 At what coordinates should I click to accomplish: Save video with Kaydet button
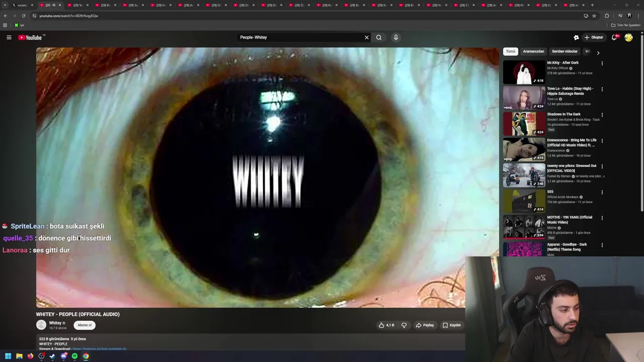click(x=452, y=325)
